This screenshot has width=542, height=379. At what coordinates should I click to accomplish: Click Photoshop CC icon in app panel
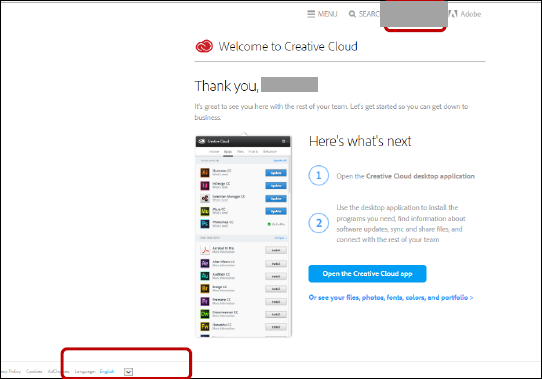205,224
